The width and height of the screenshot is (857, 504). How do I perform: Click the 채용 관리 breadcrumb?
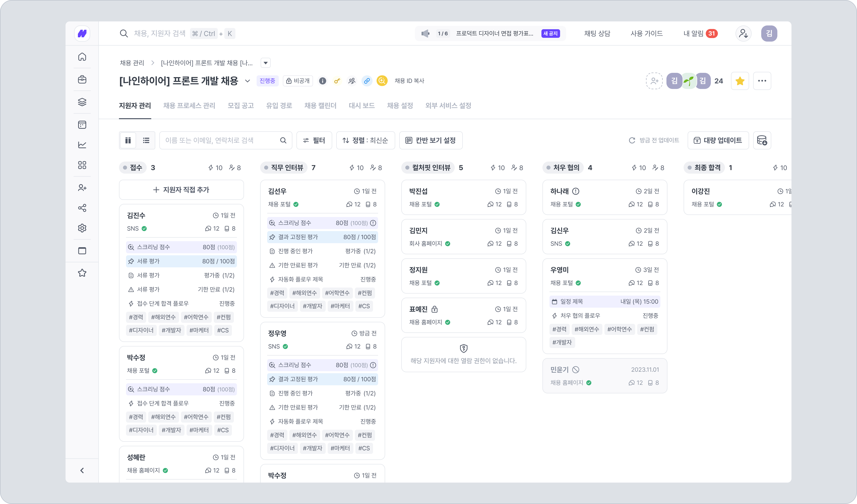(x=132, y=63)
